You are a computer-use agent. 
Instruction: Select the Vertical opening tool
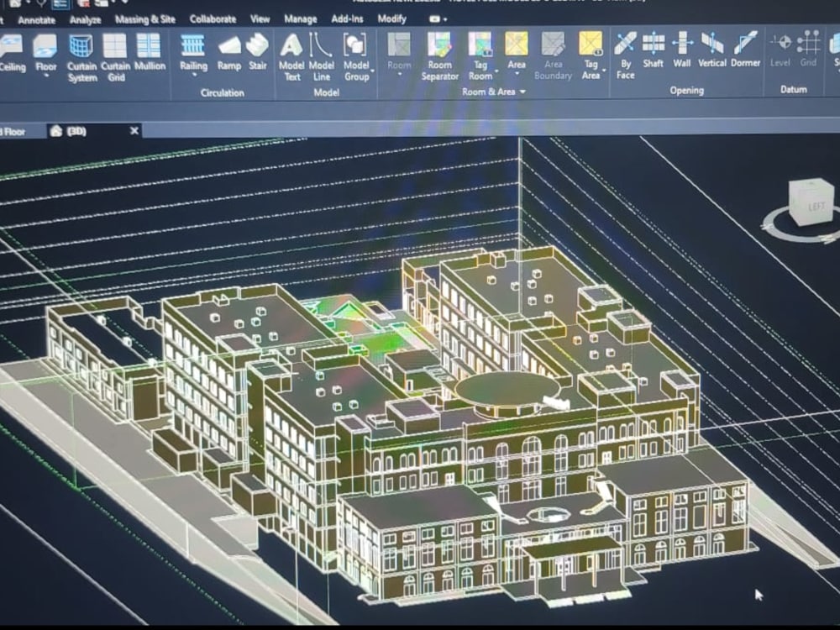[712, 50]
